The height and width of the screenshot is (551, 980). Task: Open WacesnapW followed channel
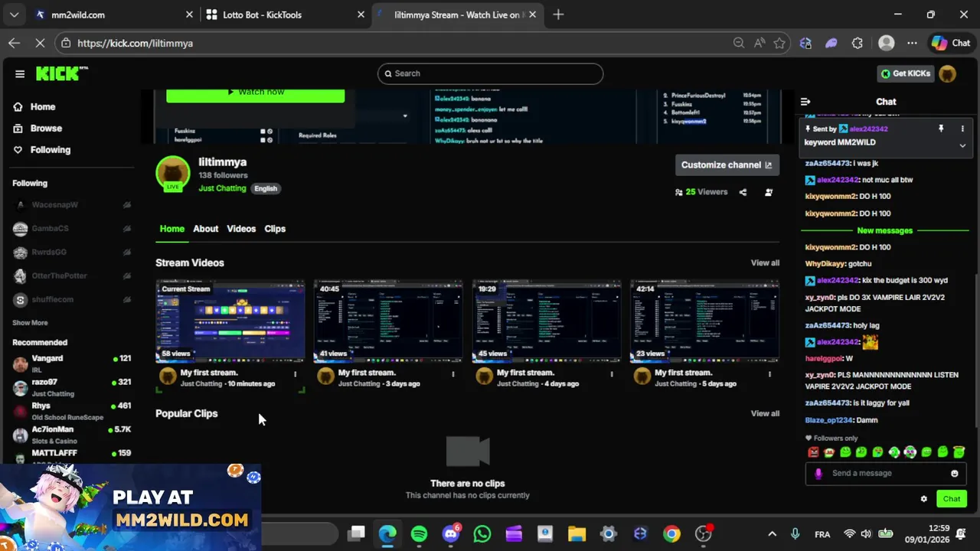coord(72,205)
